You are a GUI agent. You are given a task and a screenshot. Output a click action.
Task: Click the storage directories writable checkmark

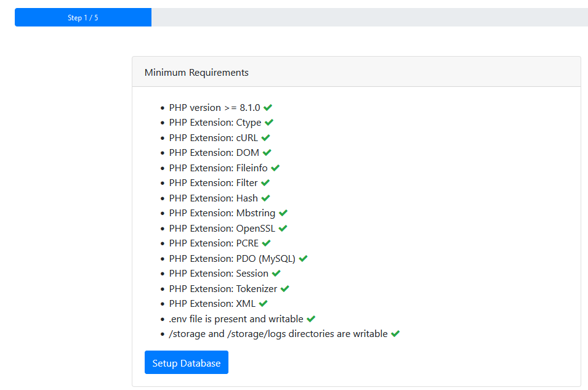(x=395, y=333)
